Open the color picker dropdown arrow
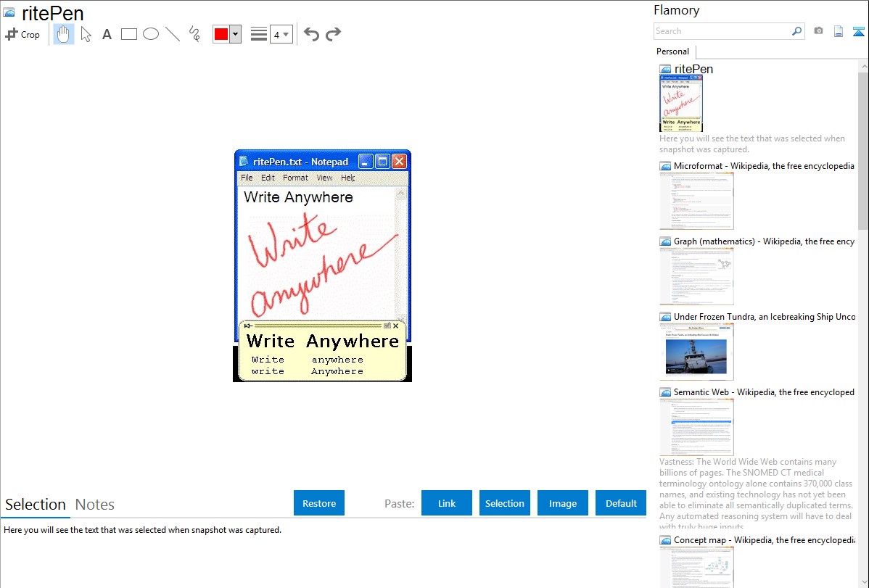The height and width of the screenshot is (588, 869). pos(236,34)
